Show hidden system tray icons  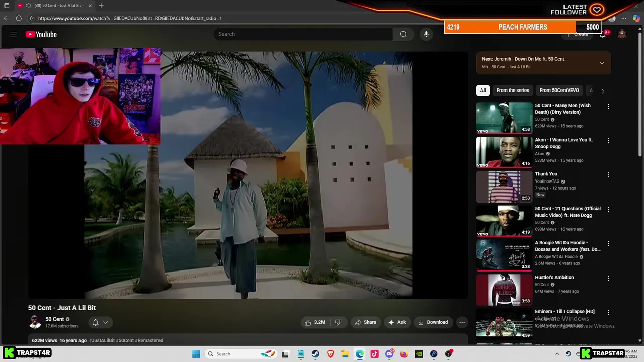pos(557,354)
